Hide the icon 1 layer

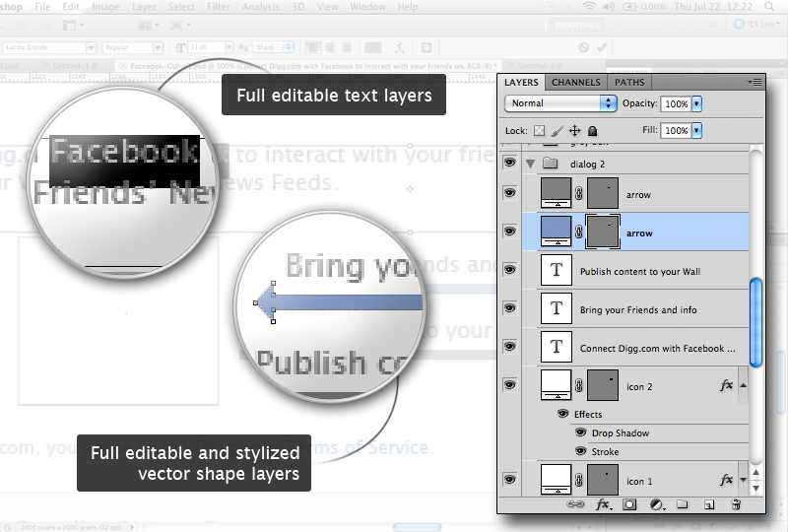(509, 479)
